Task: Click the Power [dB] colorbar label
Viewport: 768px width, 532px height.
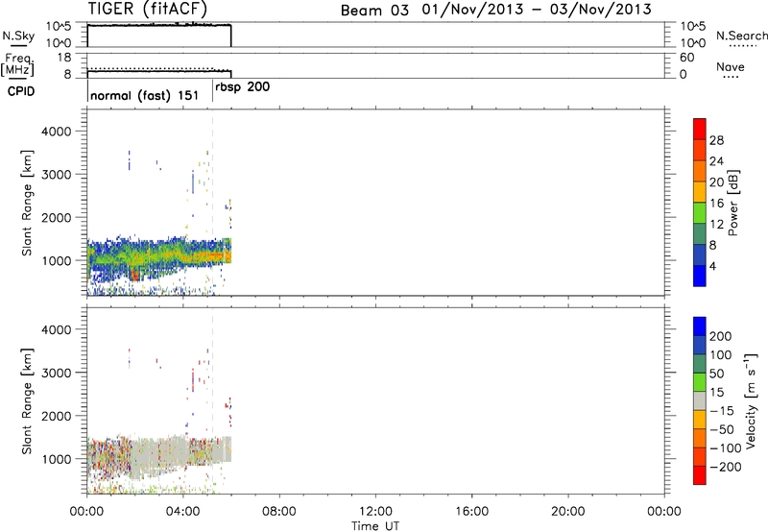Action: click(732, 203)
